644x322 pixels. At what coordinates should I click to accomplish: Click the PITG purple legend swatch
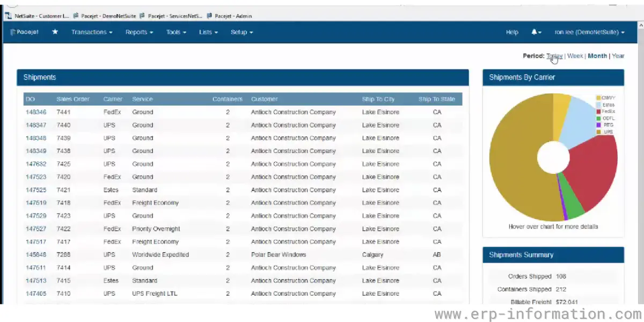598,125
